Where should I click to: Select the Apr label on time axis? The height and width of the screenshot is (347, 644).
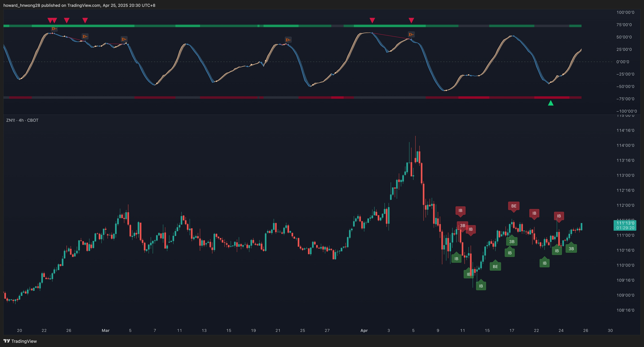364,330
